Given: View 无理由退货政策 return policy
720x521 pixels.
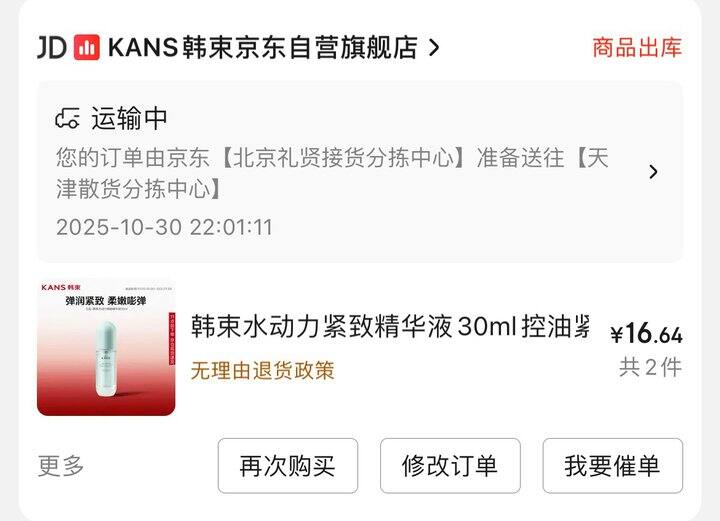Looking at the screenshot, I should pos(262,370).
